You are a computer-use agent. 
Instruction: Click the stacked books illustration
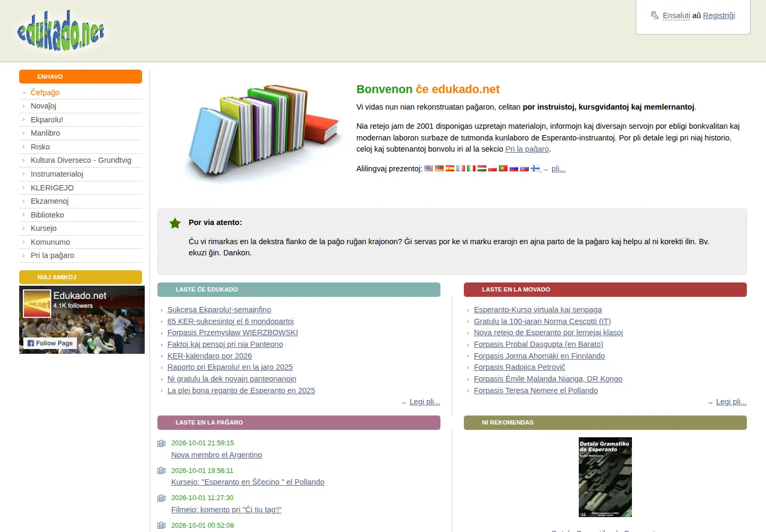pyautogui.click(x=263, y=132)
